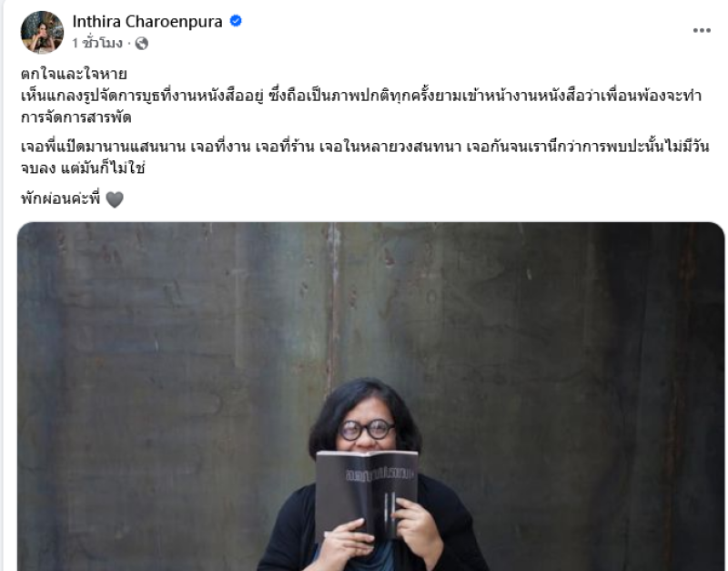
Task: Click the dot separator beside the timestamp
Action: point(129,44)
